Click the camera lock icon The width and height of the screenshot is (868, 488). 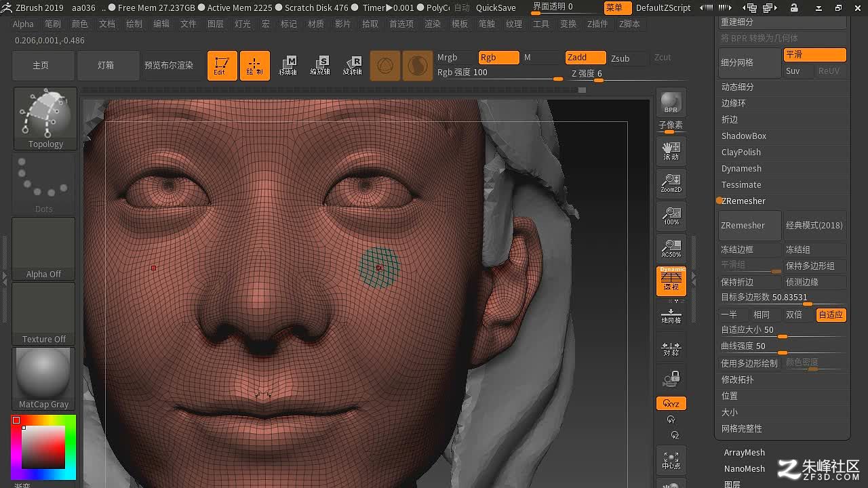(671, 378)
